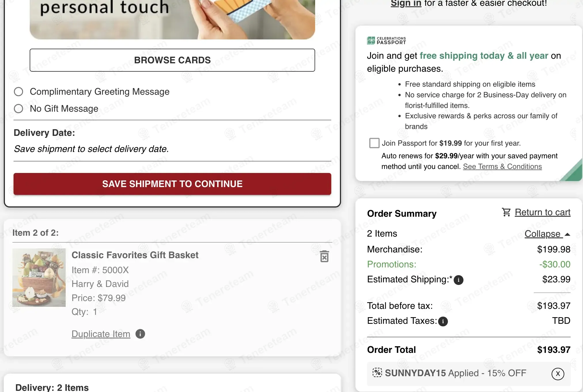Show Estimated Shipping info tooltip icon
583x392 pixels.
coord(459,280)
